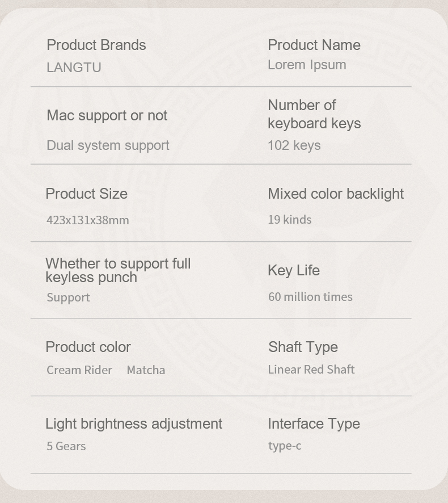
Task: Click the Key Life label
Action: point(293,270)
